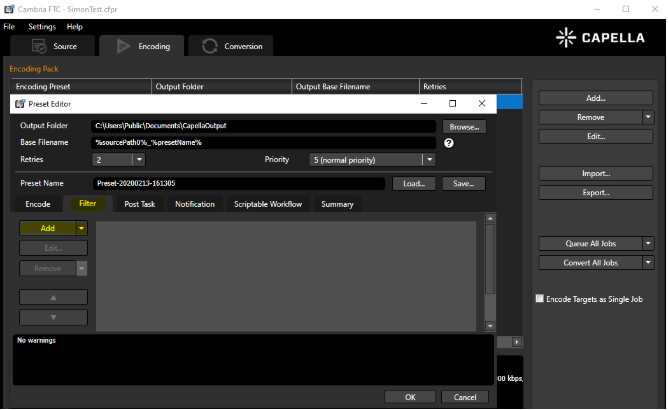Select the Filter tab
This screenshot has width=668, height=410.
pos(87,204)
